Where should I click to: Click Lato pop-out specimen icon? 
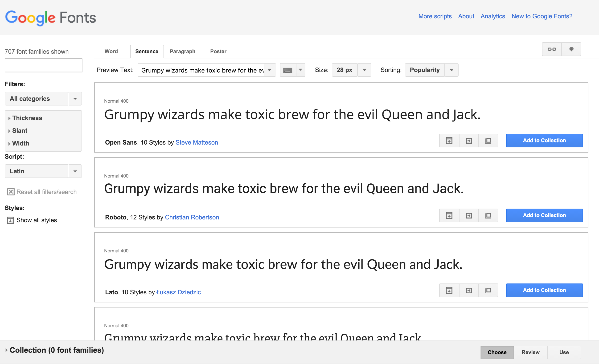488,290
